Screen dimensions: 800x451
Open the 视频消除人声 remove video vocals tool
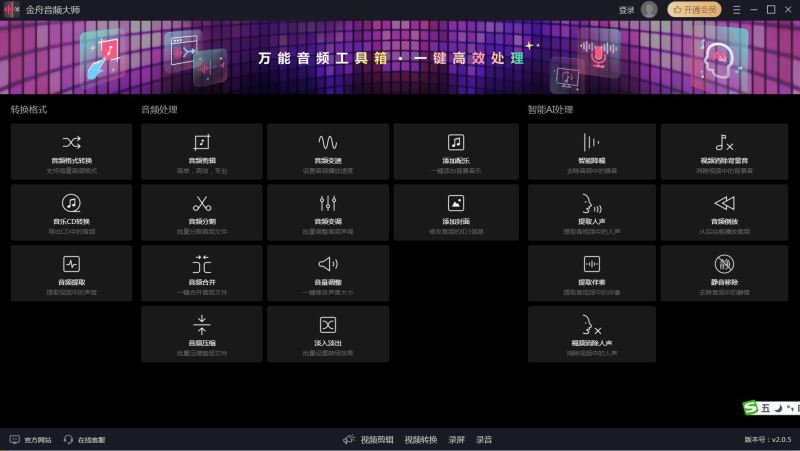tap(592, 334)
